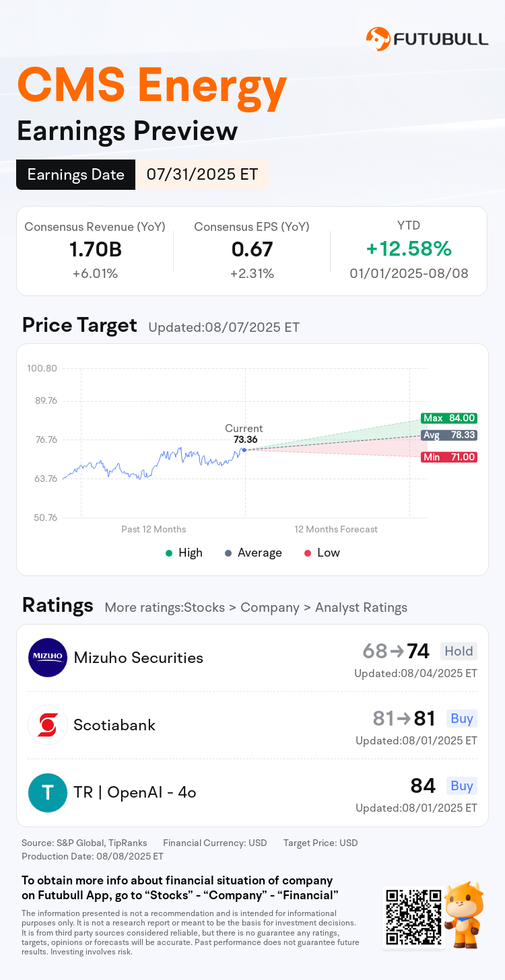Click the QR code image
The height and width of the screenshot is (980, 505).
coord(414,917)
